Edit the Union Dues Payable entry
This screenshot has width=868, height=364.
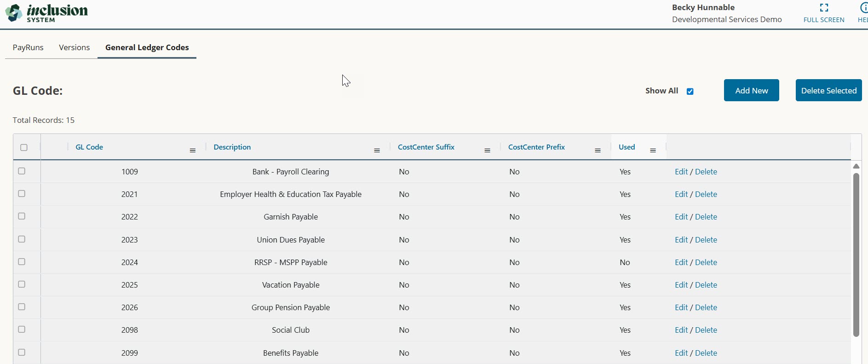coord(681,240)
